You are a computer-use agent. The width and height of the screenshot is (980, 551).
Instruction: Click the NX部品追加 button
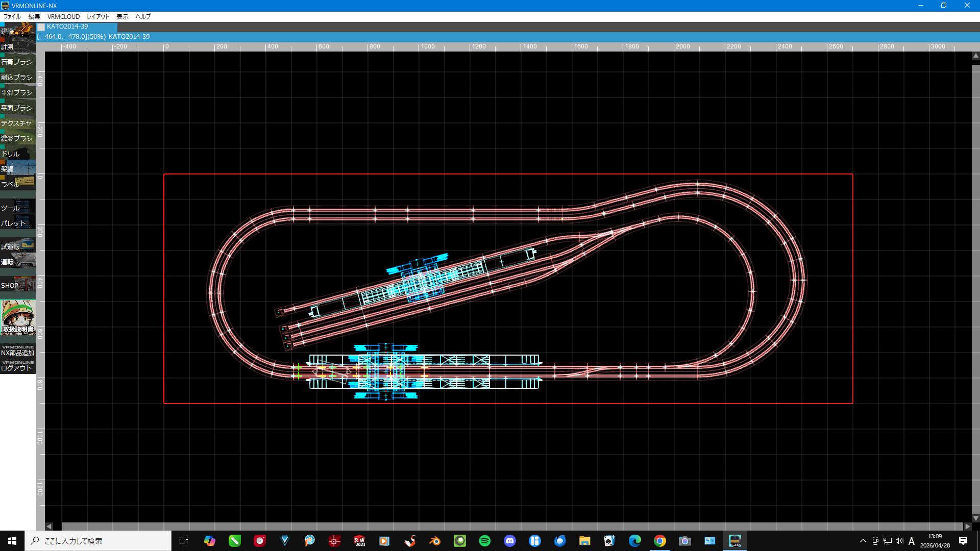[x=18, y=350]
